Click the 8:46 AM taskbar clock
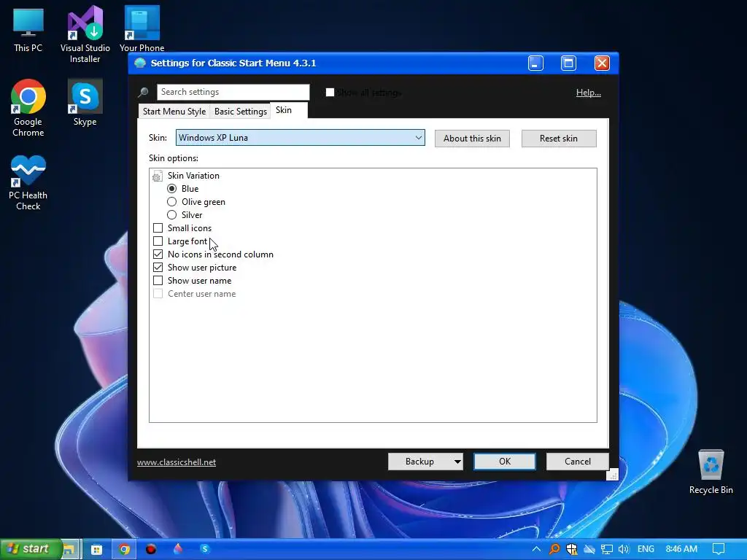This screenshot has height=560, width=747. click(681, 549)
